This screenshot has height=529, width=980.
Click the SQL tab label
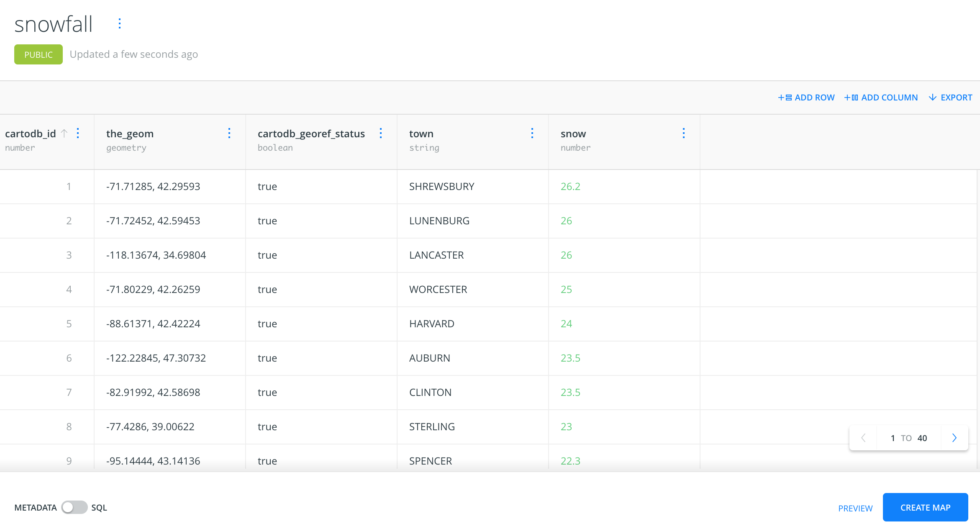click(x=100, y=508)
